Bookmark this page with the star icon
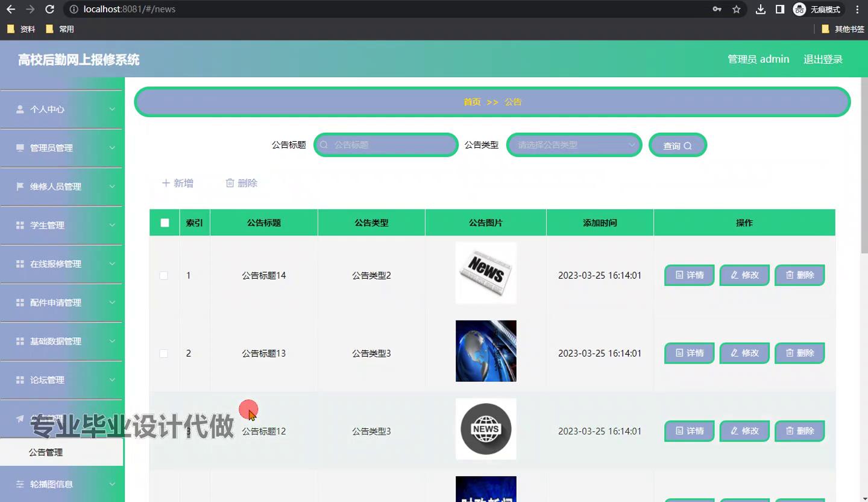 coord(736,9)
